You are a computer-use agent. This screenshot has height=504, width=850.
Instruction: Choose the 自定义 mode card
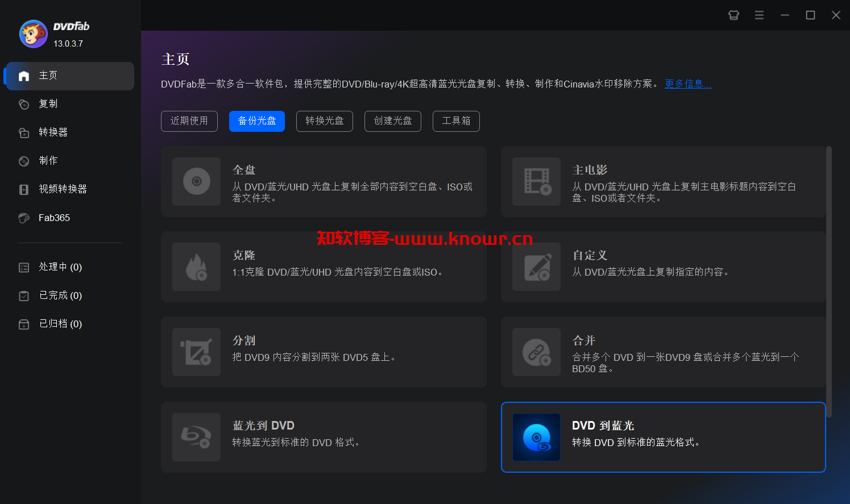[x=663, y=266]
